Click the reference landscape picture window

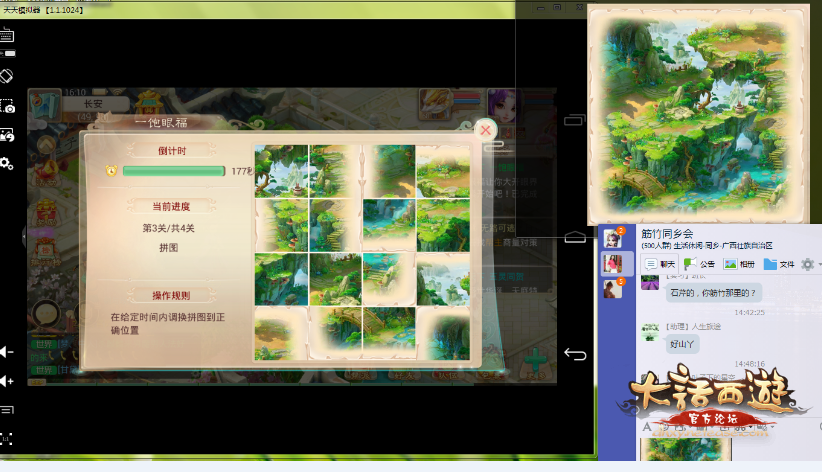(698, 114)
